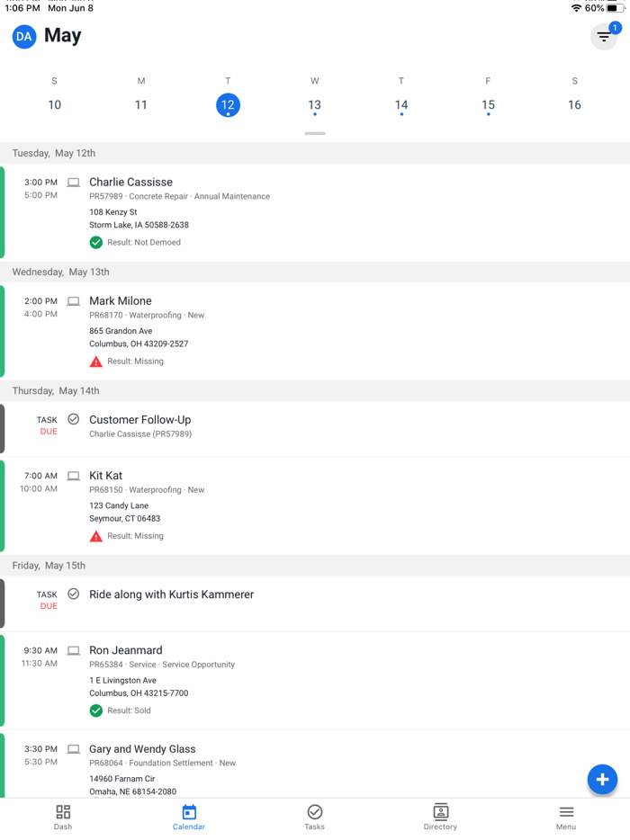Screen dimensions: 630x840
Task: Open the Menu in bottom navigation
Action: [566, 816]
